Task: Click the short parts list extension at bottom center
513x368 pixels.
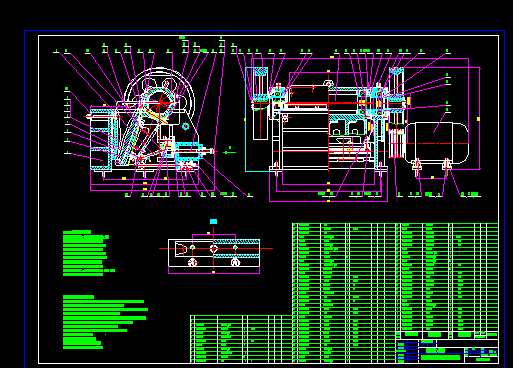Action: click(x=241, y=339)
